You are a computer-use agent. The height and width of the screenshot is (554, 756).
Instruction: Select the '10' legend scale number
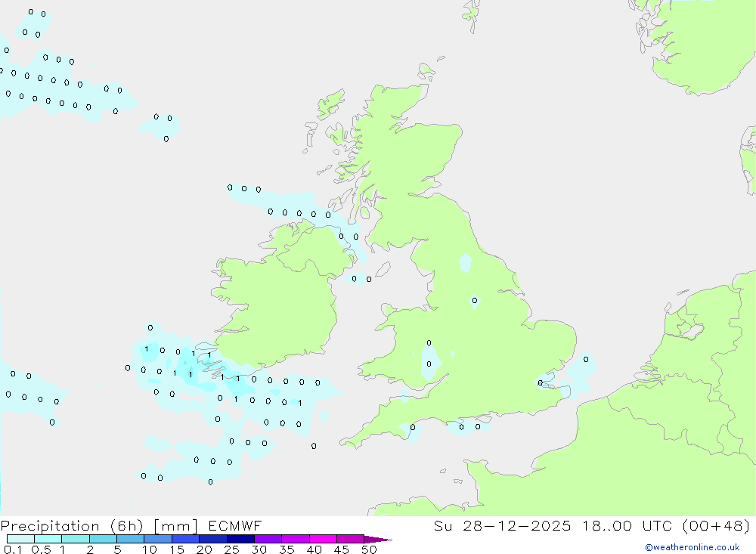(150, 549)
